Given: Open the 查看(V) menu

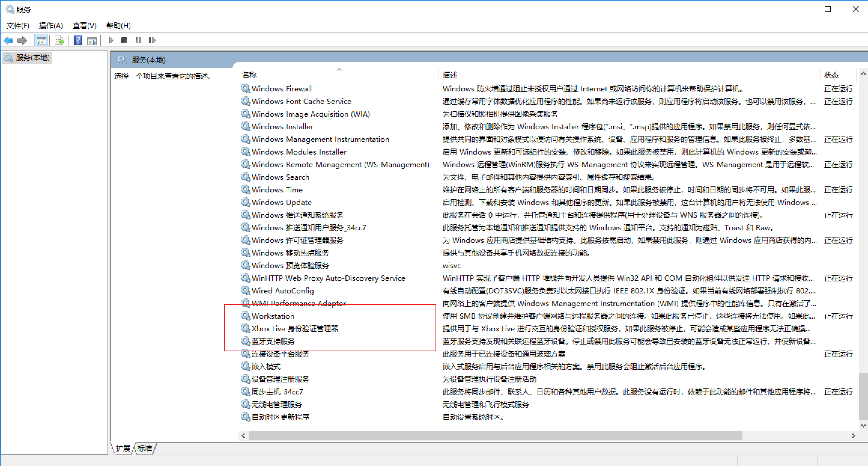Looking at the screenshot, I should (84, 26).
